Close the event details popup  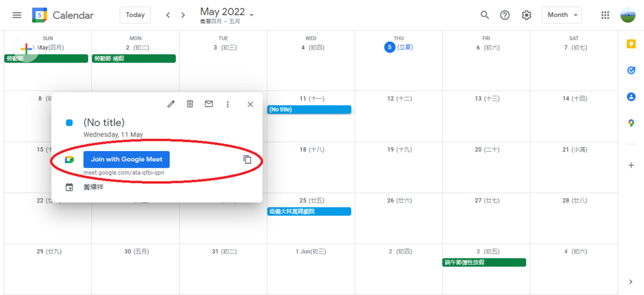pyautogui.click(x=250, y=104)
